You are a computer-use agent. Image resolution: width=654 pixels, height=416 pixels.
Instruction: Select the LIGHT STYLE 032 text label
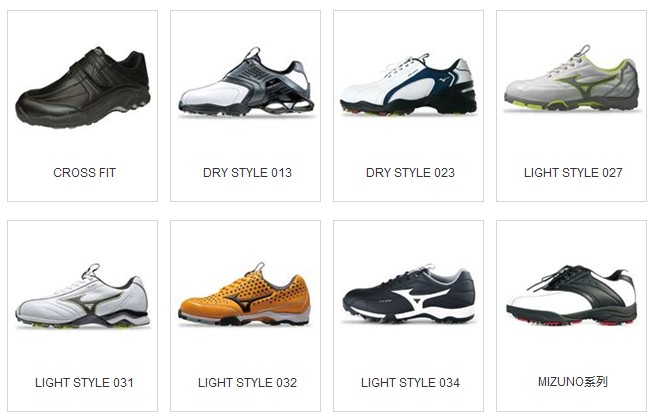247,383
